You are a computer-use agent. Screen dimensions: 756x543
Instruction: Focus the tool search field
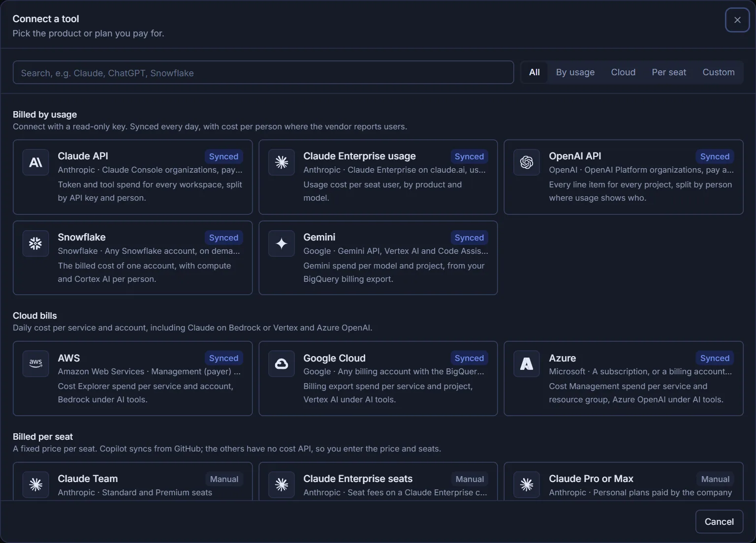pos(263,73)
